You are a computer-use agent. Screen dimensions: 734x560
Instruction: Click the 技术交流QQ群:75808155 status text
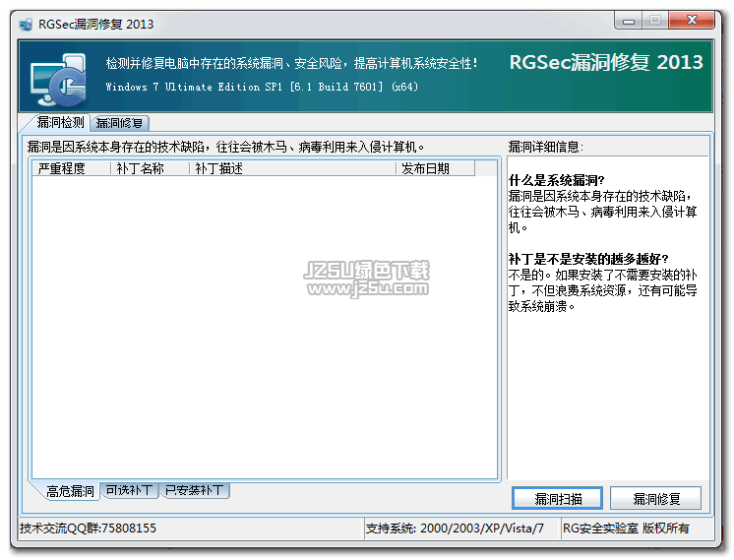coord(88,529)
